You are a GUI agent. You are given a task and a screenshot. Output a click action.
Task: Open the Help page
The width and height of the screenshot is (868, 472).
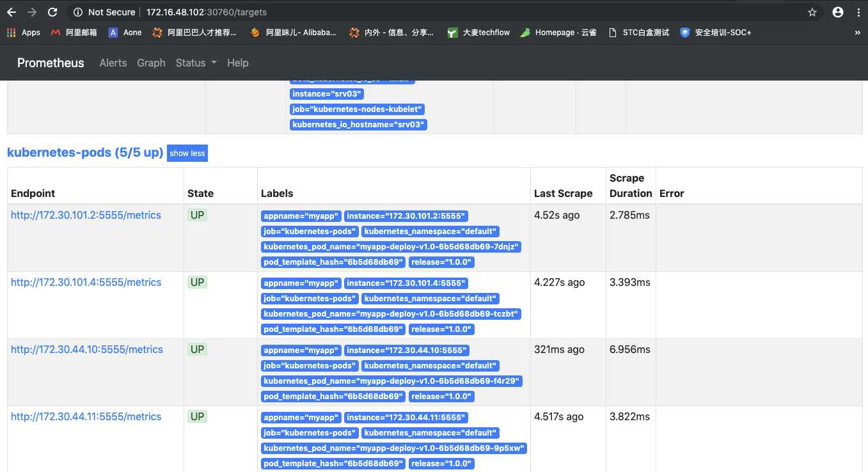[x=238, y=63]
